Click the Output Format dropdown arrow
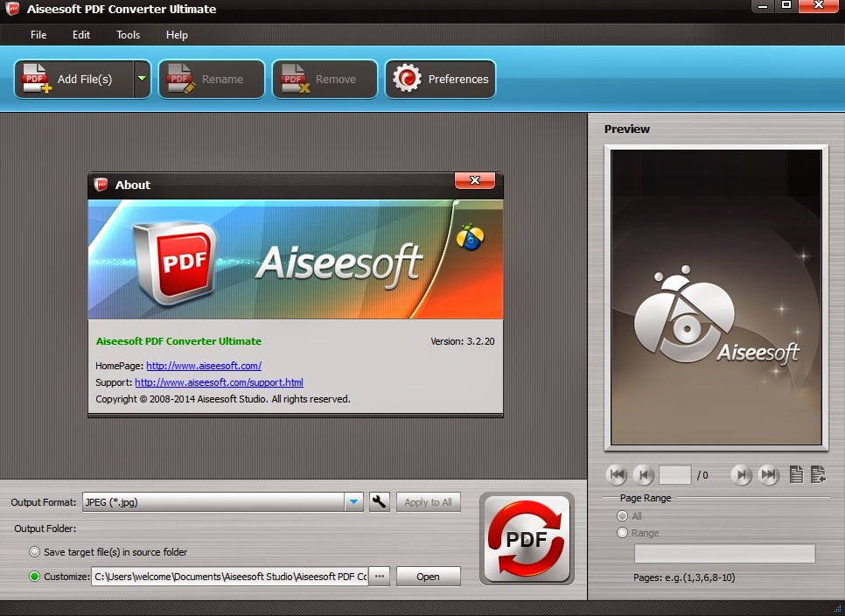Screen dimensions: 845x616 [x=353, y=501]
